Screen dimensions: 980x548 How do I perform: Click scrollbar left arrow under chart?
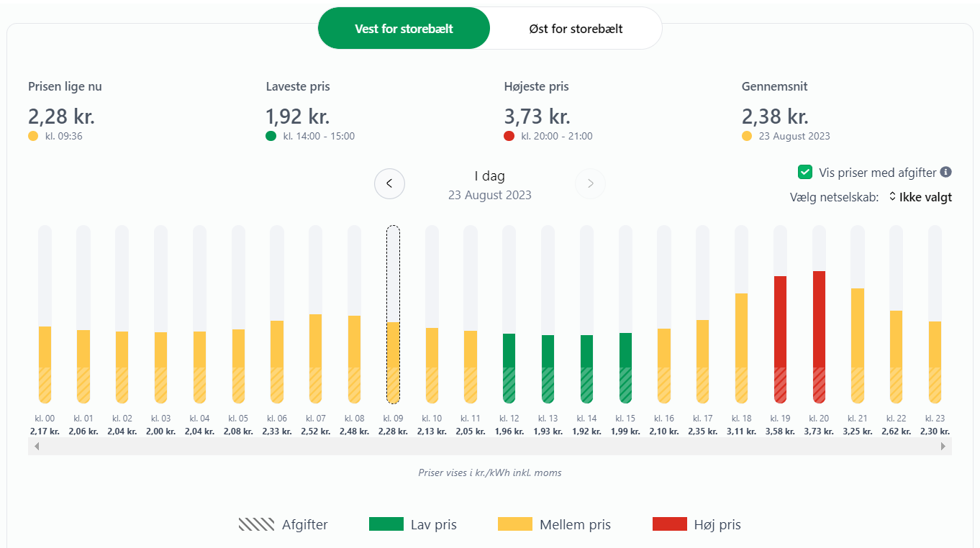(37, 447)
